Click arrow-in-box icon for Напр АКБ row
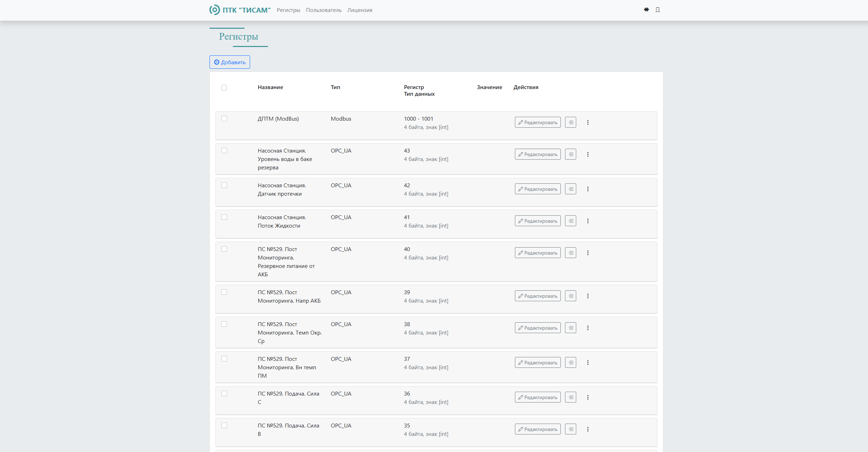 pos(571,296)
